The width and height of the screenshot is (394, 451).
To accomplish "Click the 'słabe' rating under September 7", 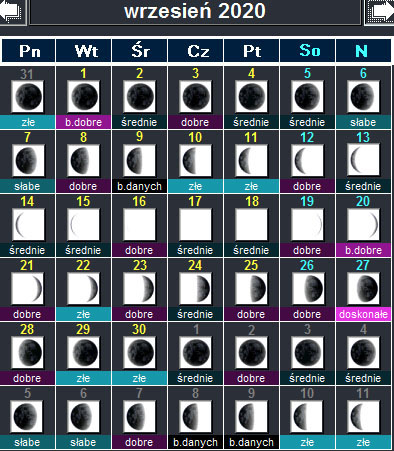I will click(27, 186).
